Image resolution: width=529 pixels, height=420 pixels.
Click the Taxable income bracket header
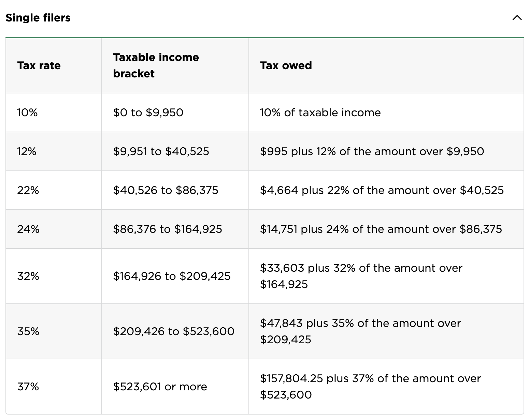pyautogui.click(x=156, y=65)
